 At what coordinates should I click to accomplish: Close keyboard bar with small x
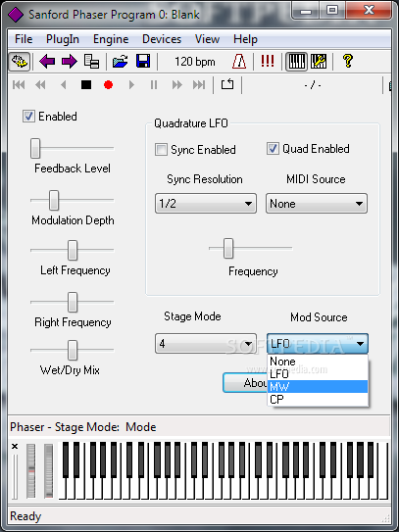[15, 446]
